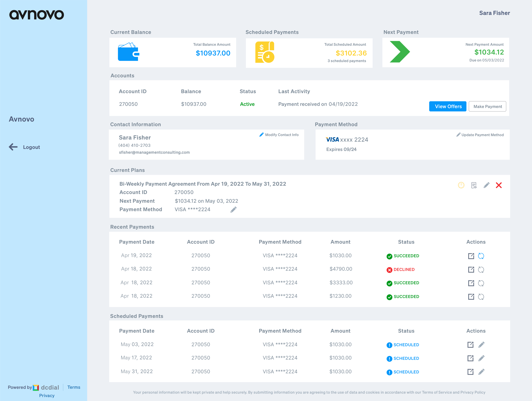This screenshot has width=532, height=401.
Task: Click refund icon for Apr 19 payment
Action: coord(481,256)
